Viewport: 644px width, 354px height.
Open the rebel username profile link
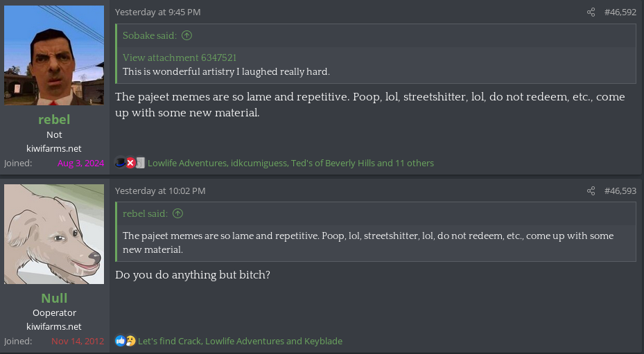pyautogui.click(x=54, y=119)
